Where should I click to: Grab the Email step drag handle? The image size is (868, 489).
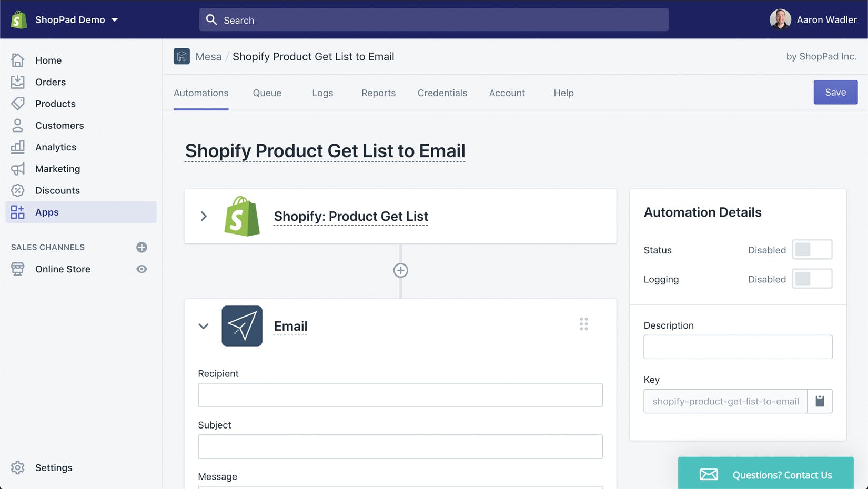click(584, 324)
